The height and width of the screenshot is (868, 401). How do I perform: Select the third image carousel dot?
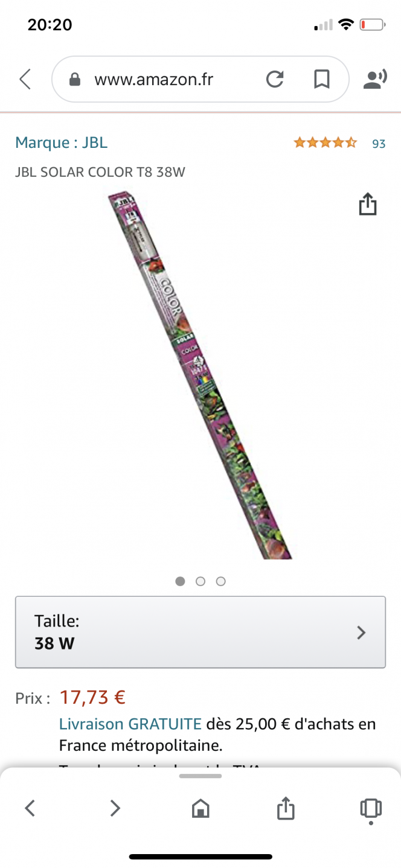point(221,581)
